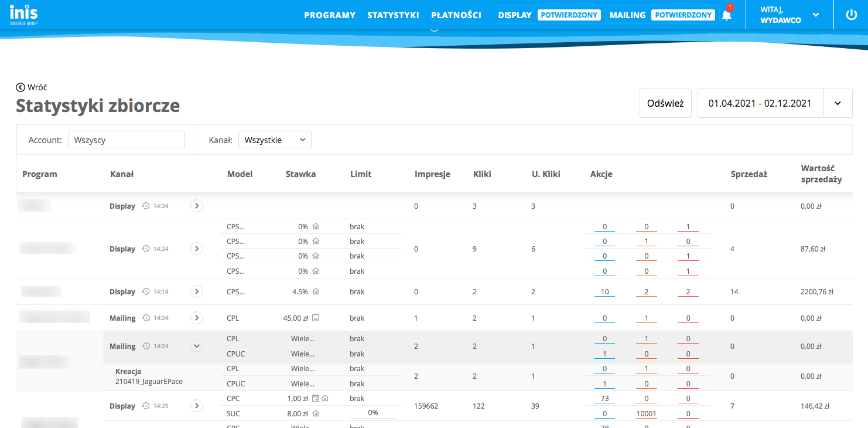This screenshot has width=868, height=428.
Task: Open the Kanał dropdown showing Wszystkie
Action: (275, 140)
